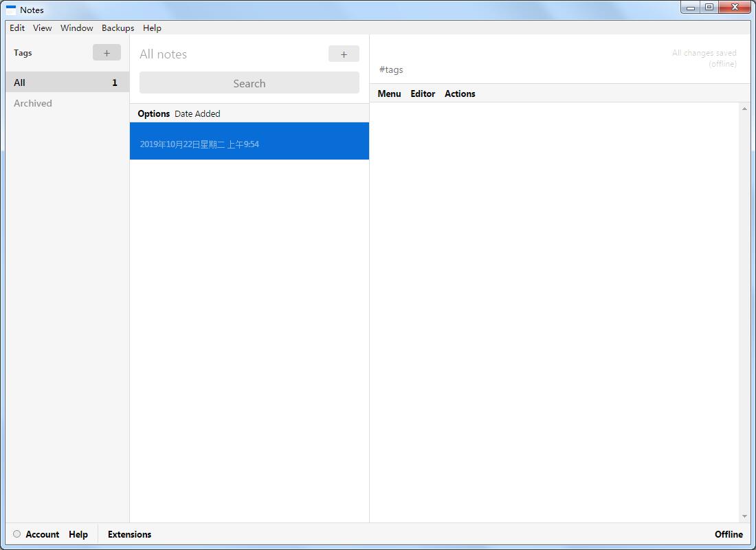Open the Edit menu
Viewport: 756px width, 550px height.
coord(17,28)
